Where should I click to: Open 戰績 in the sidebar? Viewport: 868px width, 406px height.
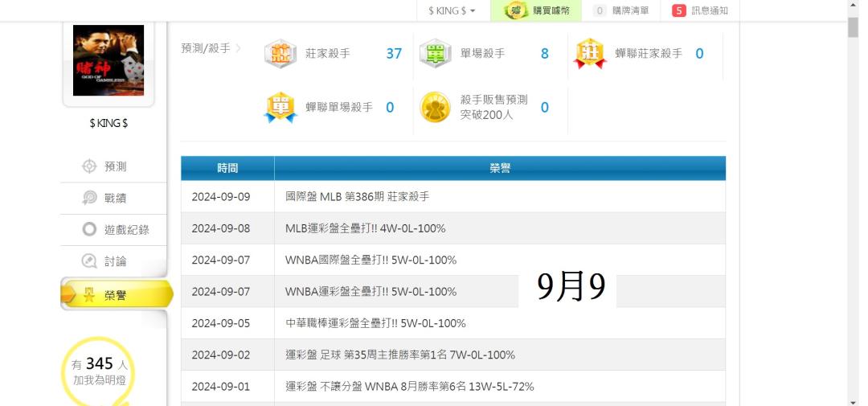[x=113, y=198]
